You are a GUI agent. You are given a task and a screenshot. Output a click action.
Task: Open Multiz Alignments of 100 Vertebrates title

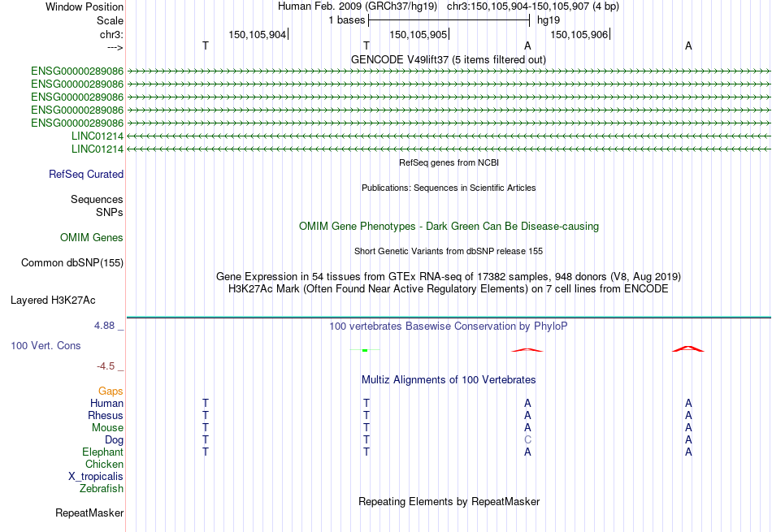[x=449, y=380]
